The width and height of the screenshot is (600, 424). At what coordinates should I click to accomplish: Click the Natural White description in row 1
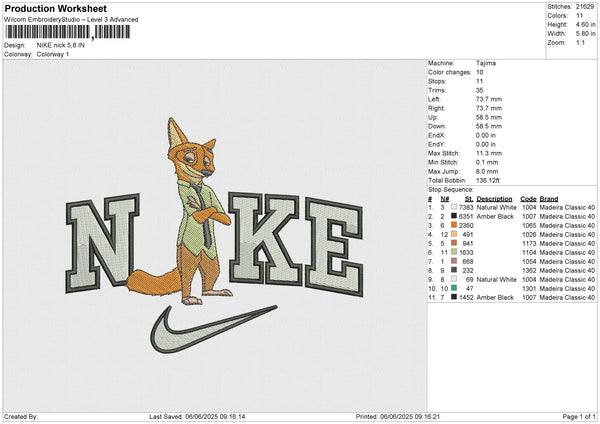[496, 207]
